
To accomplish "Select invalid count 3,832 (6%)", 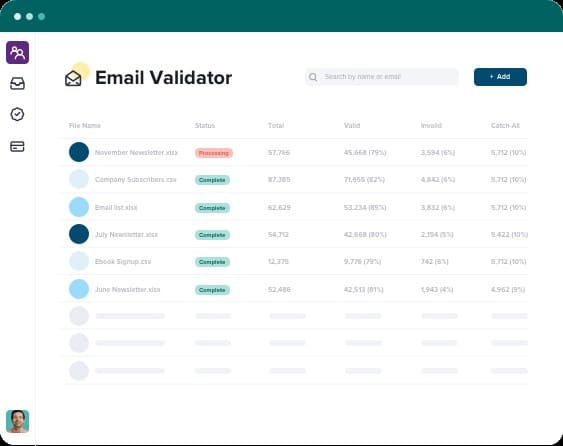I will pos(438,208).
